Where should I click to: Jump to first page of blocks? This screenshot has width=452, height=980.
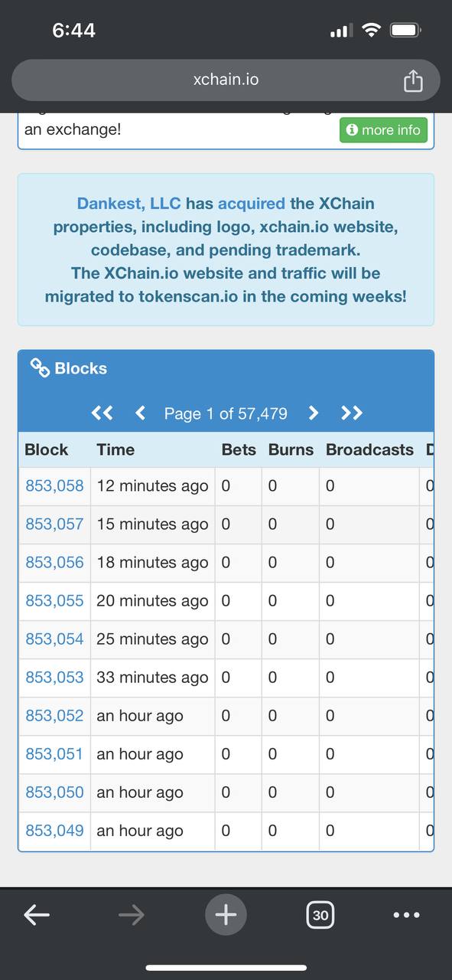[102, 413]
